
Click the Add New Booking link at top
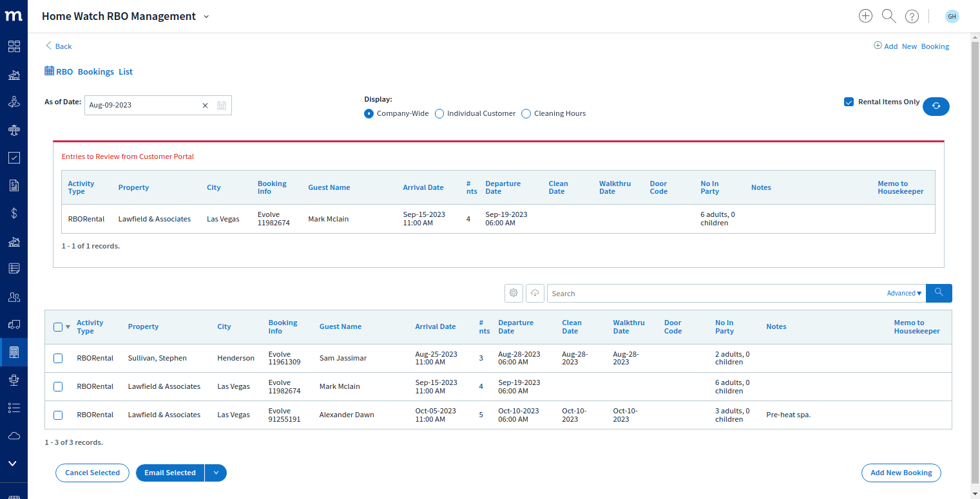click(x=911, y=46)
